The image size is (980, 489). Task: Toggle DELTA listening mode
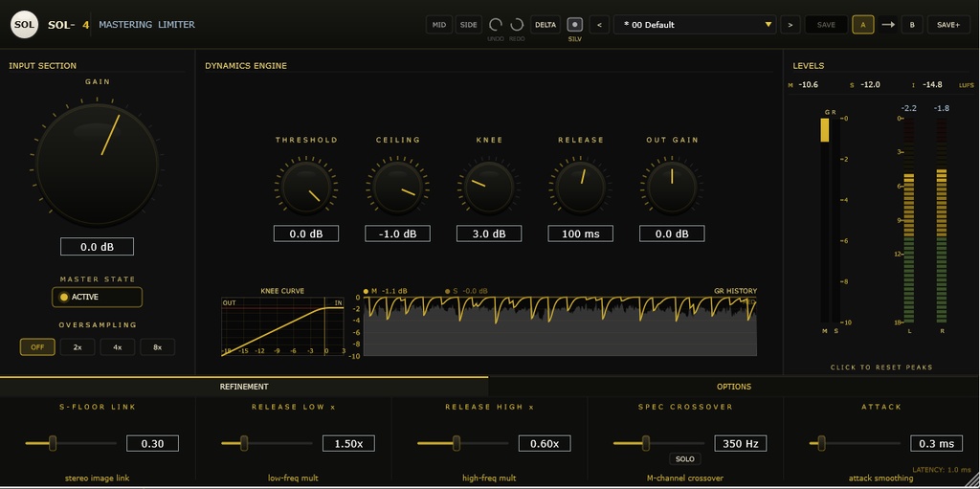click(546, 25)
